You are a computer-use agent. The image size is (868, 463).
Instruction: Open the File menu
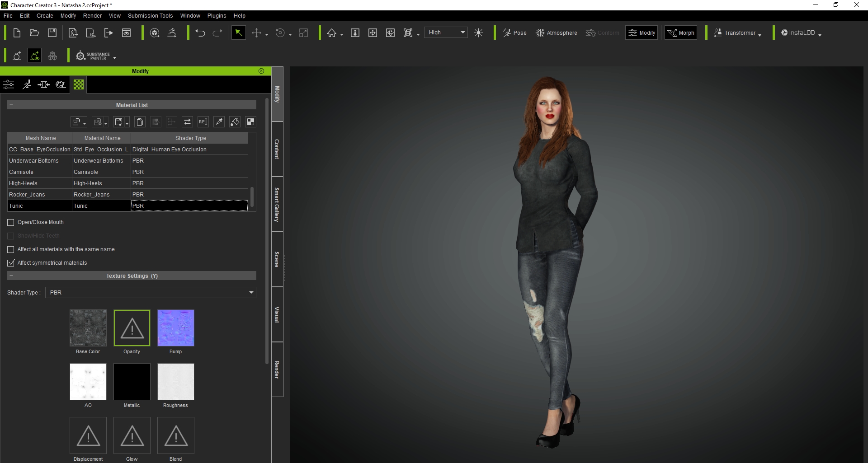(x=8, y=15)
